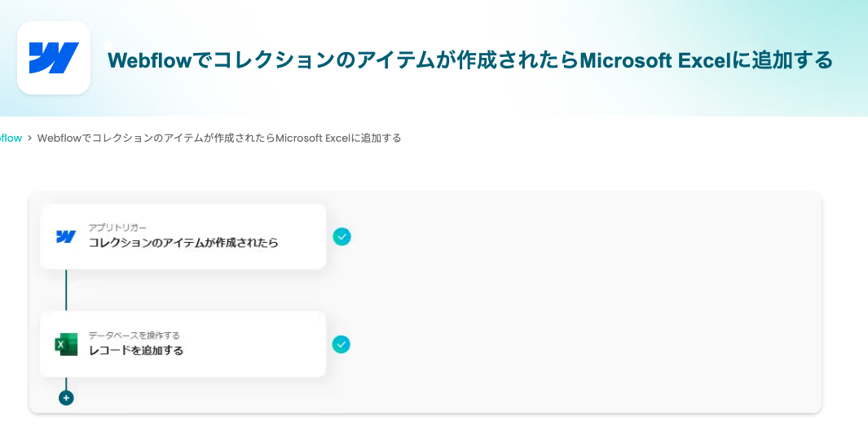The width and height of the screenshot is (868, 426).
Task: Click the アプリトリガー label
Action: (x=117, y=227)
